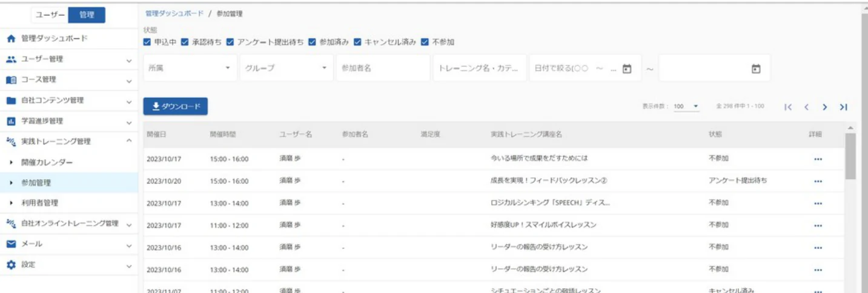
Task: Expand the 自社オンライントレーニング管理 chevron
Action: (129, 225)
